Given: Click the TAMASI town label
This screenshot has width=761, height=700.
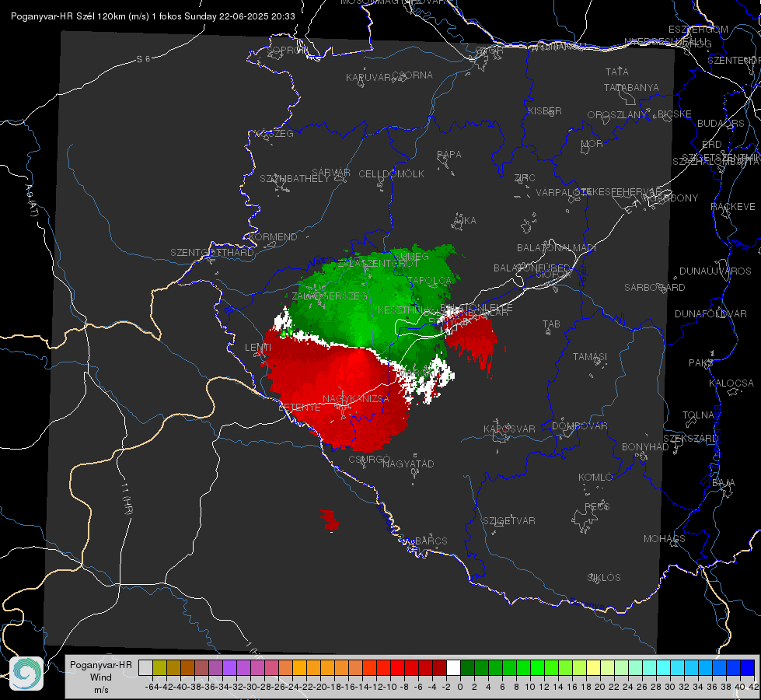Looking at the screenshot, I should tap(590, 356).
